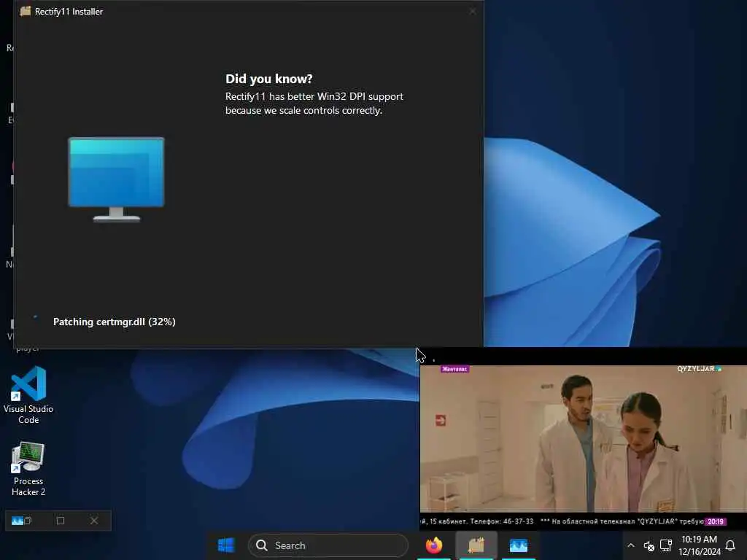The width and height of the screenshot is (747, 560).
Task: Open Visual Studio Code desktop shortcut
Action: pyautogui.click(x=28, y=395)
